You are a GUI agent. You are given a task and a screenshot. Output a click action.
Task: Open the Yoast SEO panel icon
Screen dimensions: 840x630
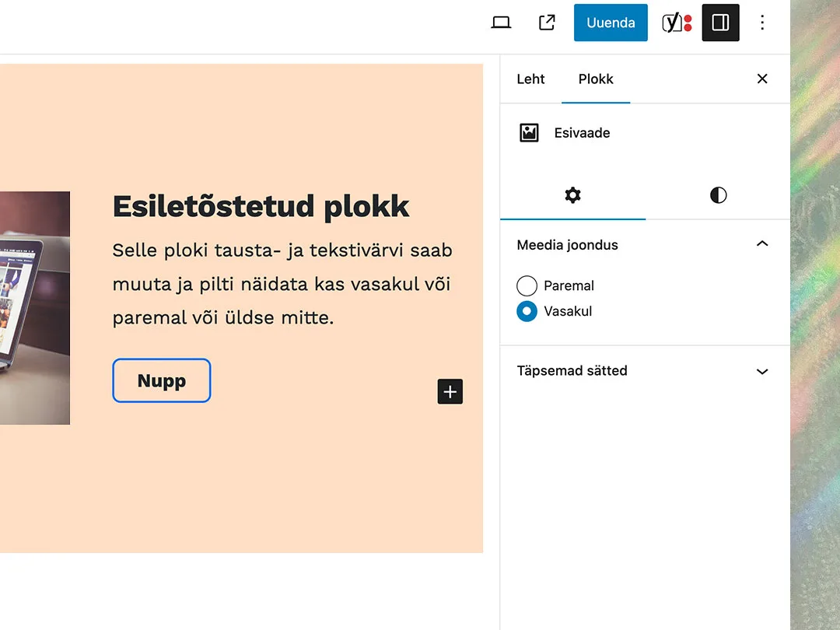677,23
